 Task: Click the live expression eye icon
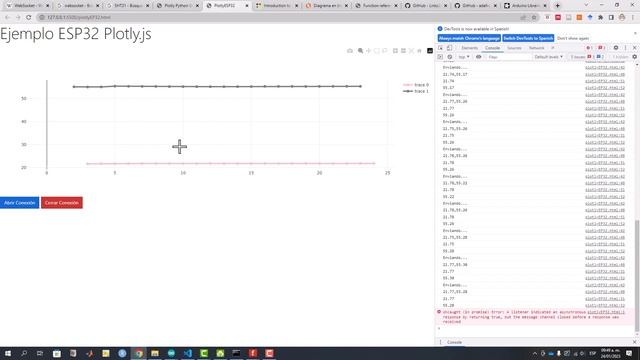tap(478, 57)
